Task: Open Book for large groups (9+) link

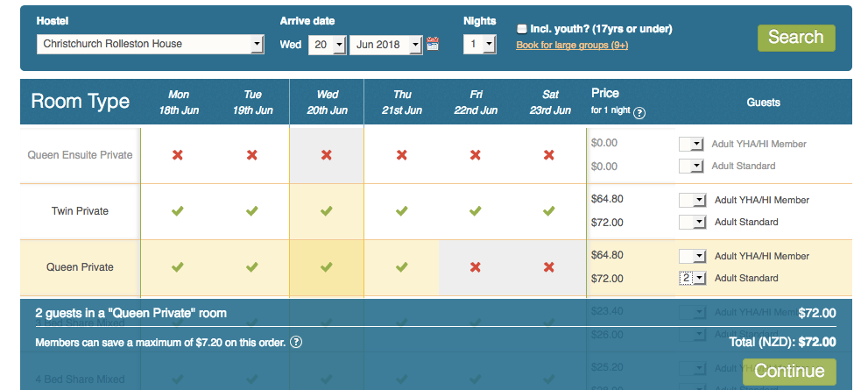Action: (572, 46)
